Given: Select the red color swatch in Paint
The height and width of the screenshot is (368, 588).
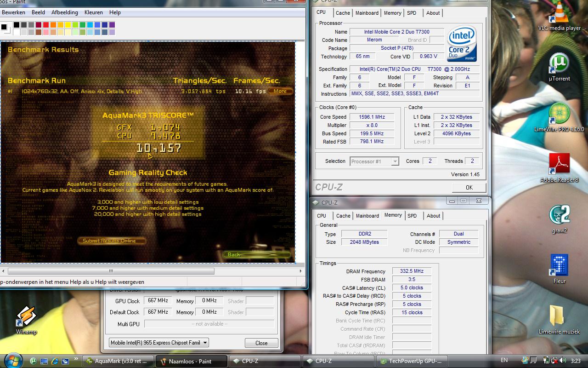Looking at the screenshot, I should pyautogui.click(x=46, y=25).
